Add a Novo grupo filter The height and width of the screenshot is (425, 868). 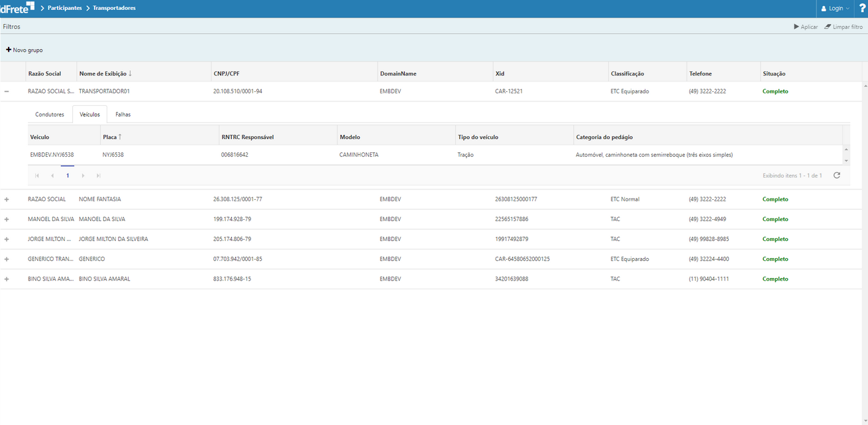pyautogui.click(x=25, y=50)
